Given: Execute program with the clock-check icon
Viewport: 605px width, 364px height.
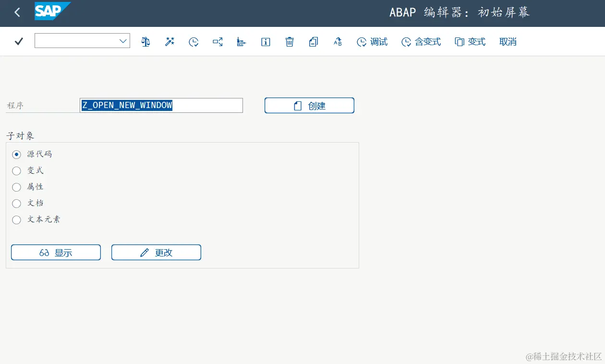Looking at the screenshot, I should pyautogui.click(x=194, y=42).
